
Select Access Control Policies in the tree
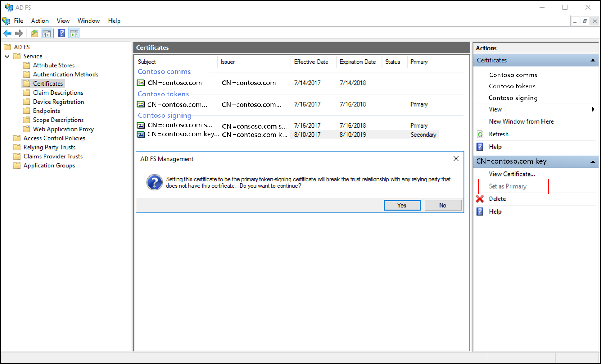tap(54, 138)
